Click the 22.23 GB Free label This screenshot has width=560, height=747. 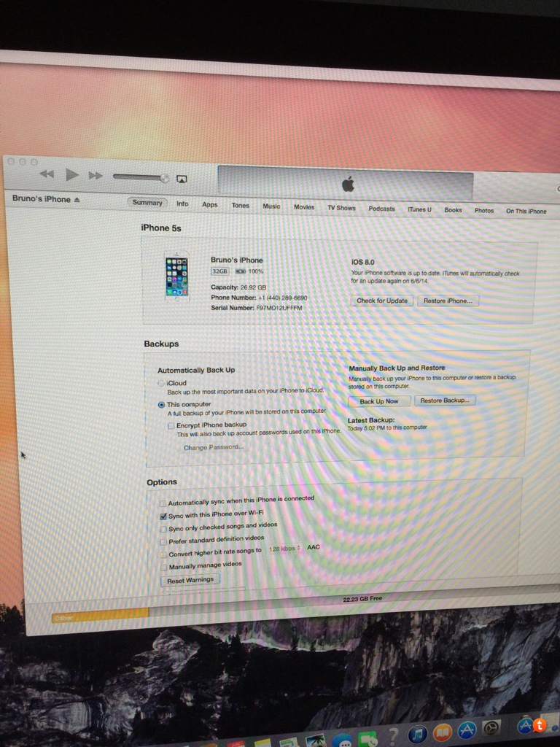click(x=362, y=599)
